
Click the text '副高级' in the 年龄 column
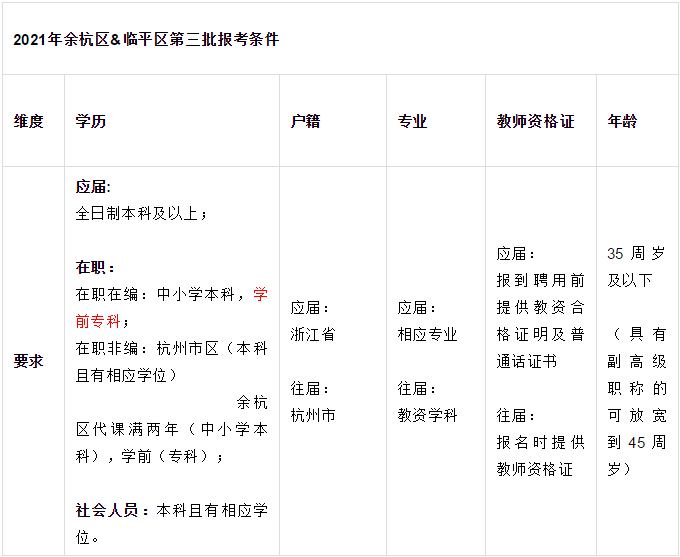[637, 361]
